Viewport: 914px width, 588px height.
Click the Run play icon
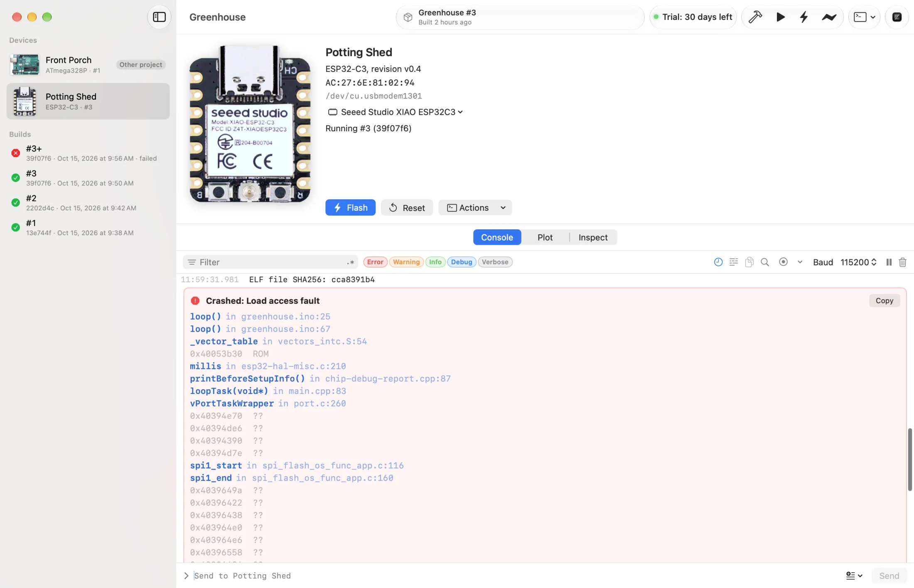(780, 17)
